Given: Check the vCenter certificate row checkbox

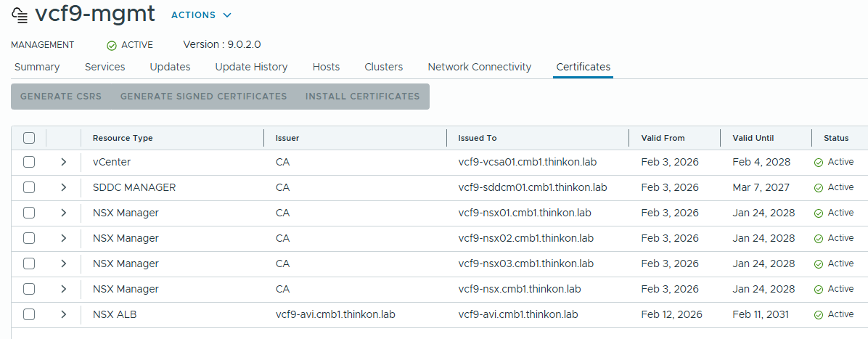Looking at the screenshot, I should (x=29, y=162).
